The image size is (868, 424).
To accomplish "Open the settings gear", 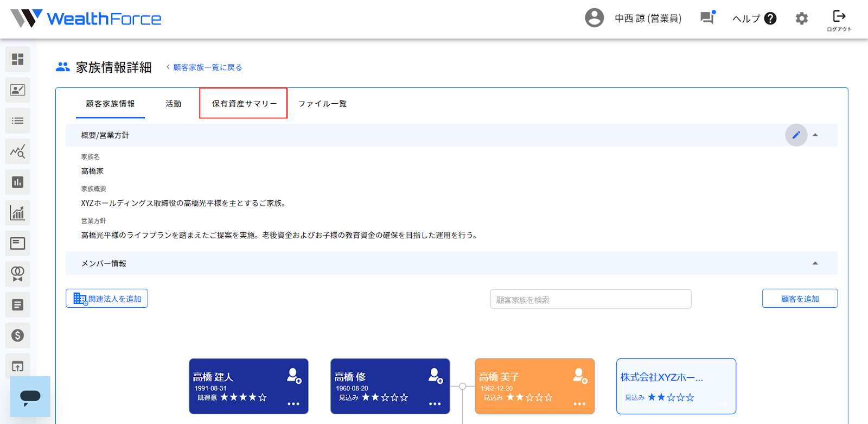I will coord(802,18).
